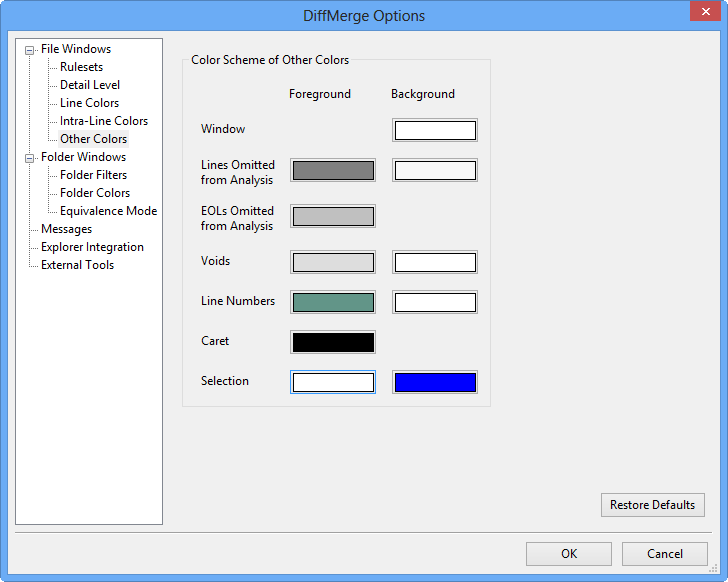Image resolution: width=728 pixels, height=582 pixels.
Task: Pick Lines Omitted foreground gray color
Action: pyautogui.click(x=333, y=170)
